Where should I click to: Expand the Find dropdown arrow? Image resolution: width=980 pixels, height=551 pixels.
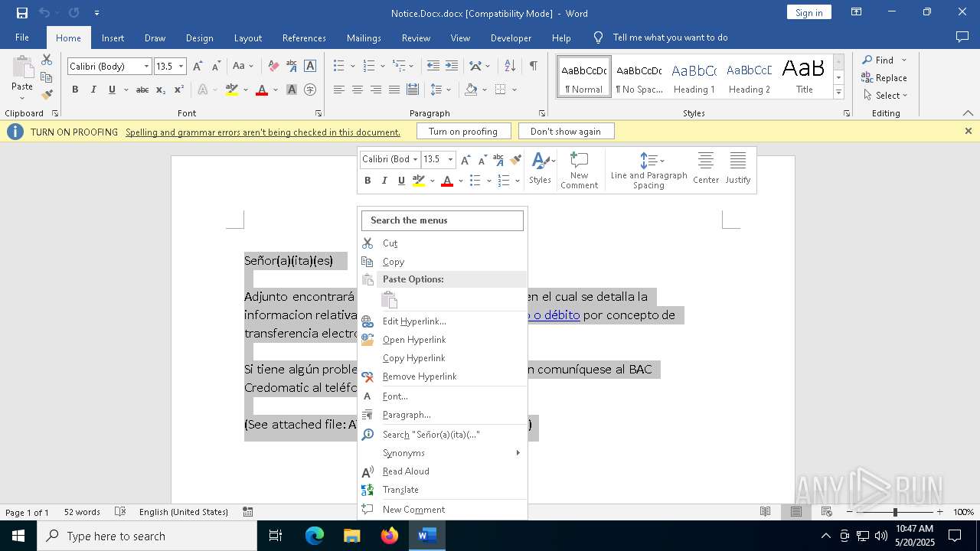click(903, 60)
